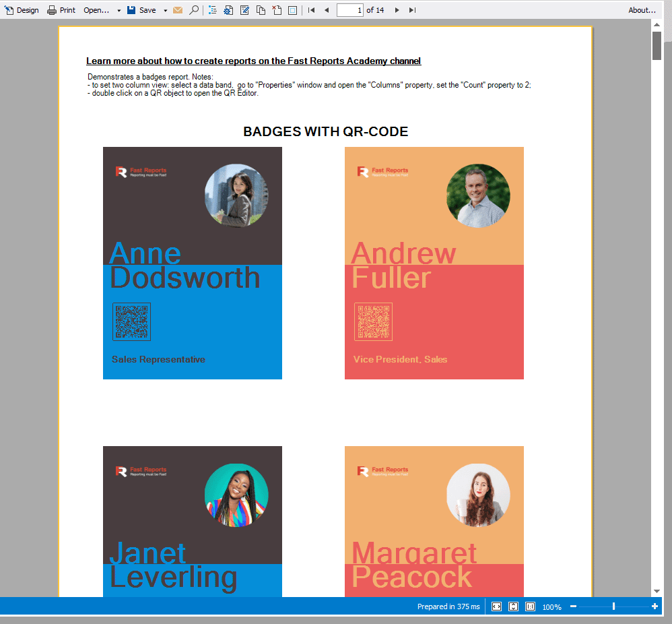The width and height of the screenshot is (672, 624).
Task: Open the Find magnifier tool
Action: 194,10
